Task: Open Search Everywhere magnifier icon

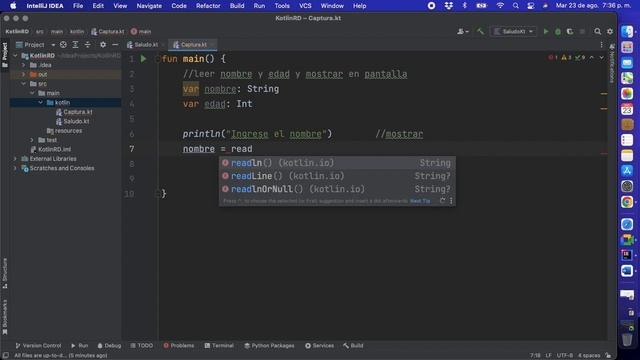Action: (x=598, y=31)
